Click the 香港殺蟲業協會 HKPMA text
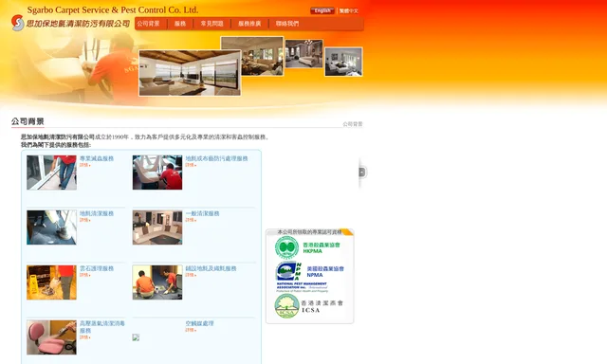The width and height of the screenshot is (607, 364). pyautogui.click(x=322, y=248)
